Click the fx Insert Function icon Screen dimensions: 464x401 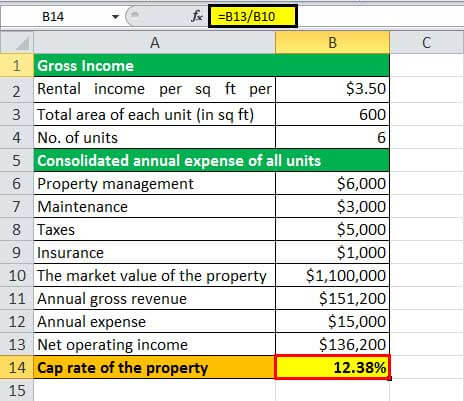click(x=197, y=16)
